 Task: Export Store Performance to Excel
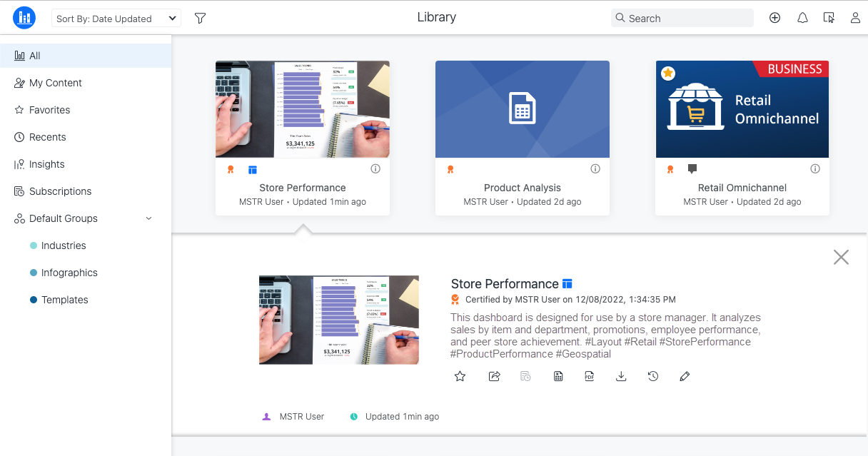pos(558,376)
